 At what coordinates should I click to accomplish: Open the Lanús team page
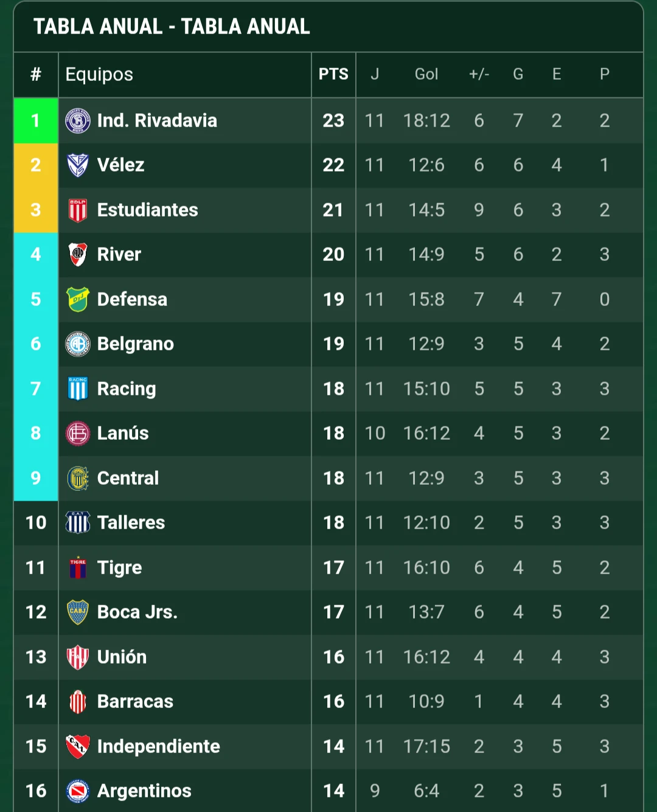click(123, 433)
